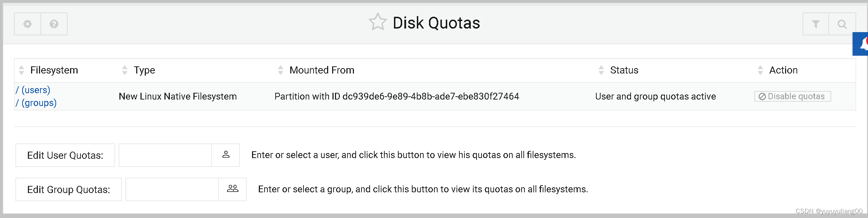Image resolution: width=868 pixels, height=218 pixels.
Task: Pick a group with the group picker icon
Action: 232,189
